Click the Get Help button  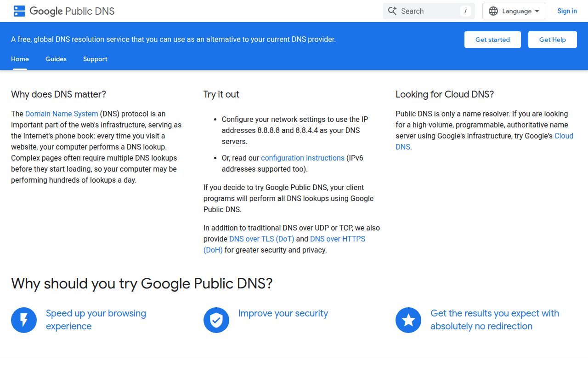pos(552,40)
